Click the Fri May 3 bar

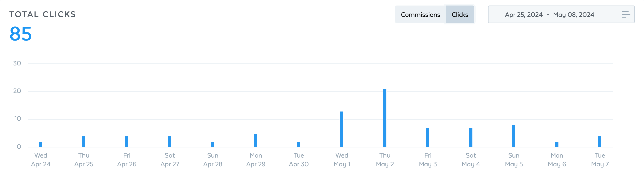[x=428, y=138]
